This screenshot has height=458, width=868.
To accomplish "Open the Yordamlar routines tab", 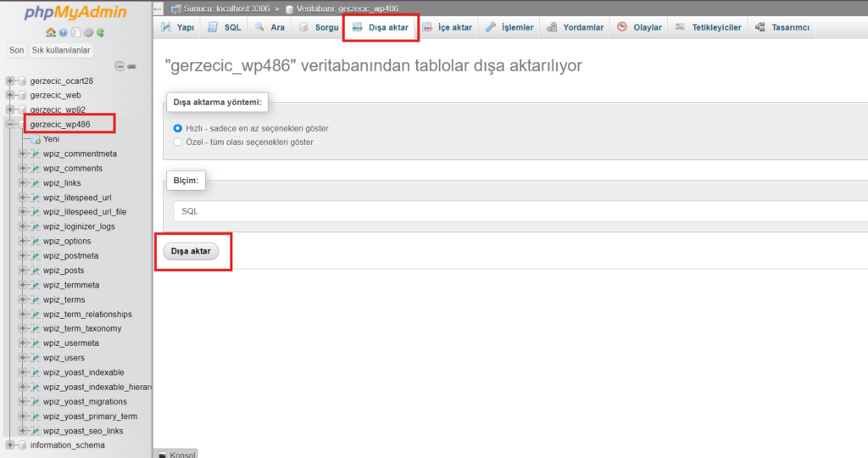I will 575,28.
